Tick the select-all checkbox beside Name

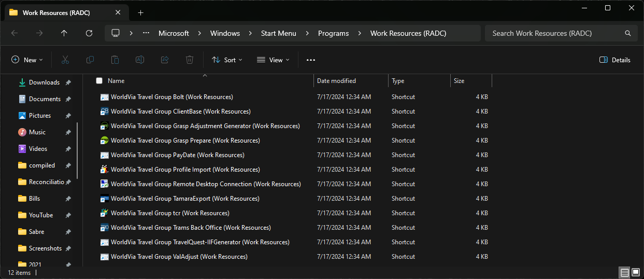99,81
